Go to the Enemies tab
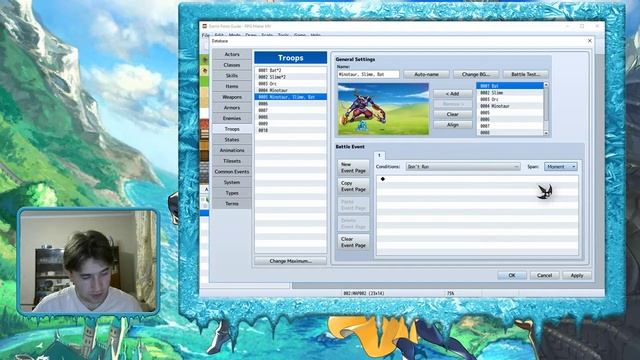This screenshot has height=360, width=640. pyautogui.click(x=231, y=118)
